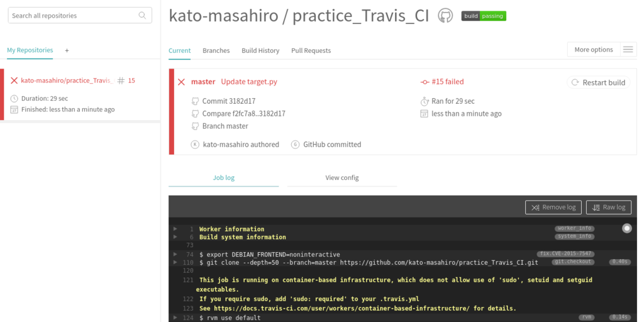Expand the rvm use default log line
The height and width of the screenshot is (322, 644).
(x=175, y=318)
